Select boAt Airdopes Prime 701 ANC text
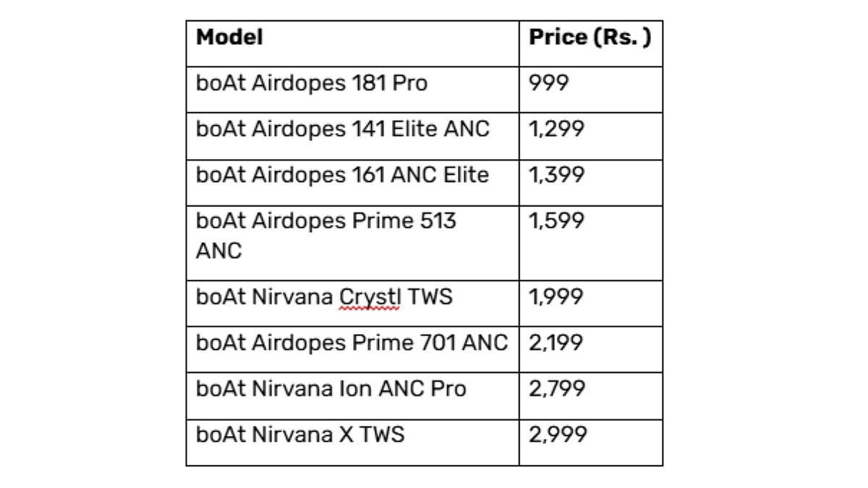This screenshot has width=868, height=488. [352, 343]
